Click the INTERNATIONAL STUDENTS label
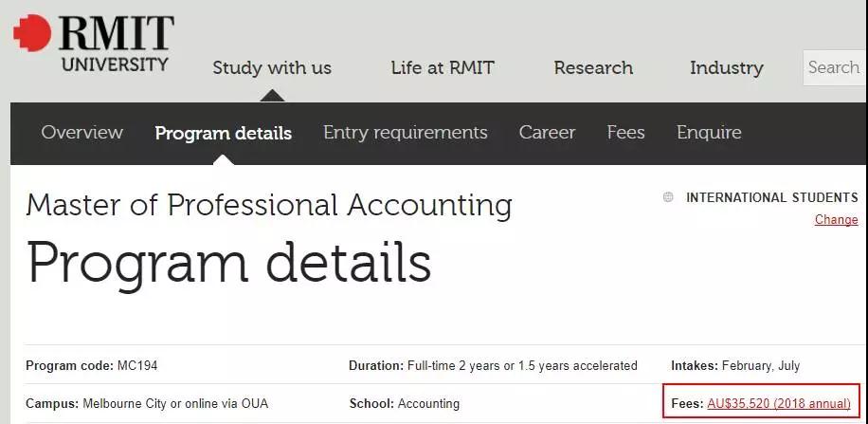Image resolution: width=868 pixels, height=424 pixels. click(x=771, y=197)
